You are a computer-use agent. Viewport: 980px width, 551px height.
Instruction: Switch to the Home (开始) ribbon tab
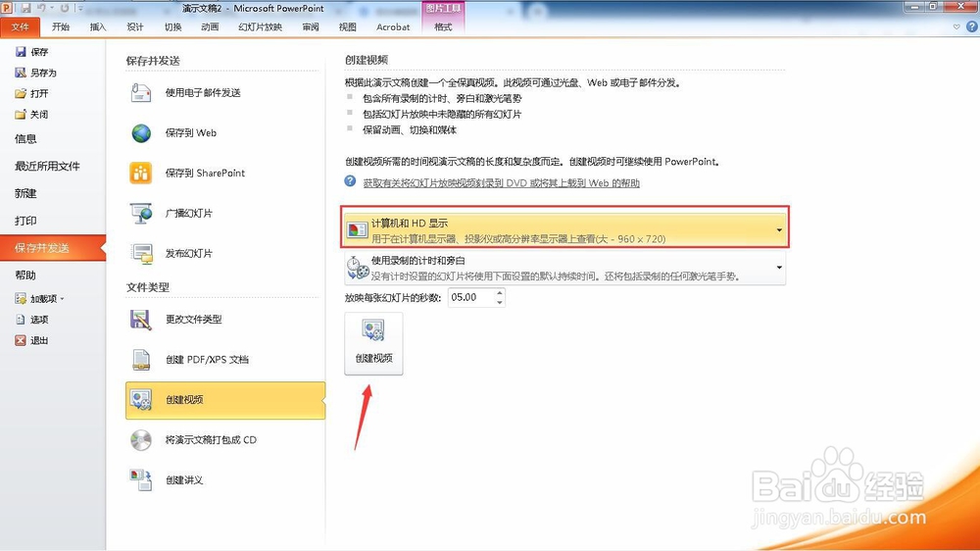coord(61,26)
